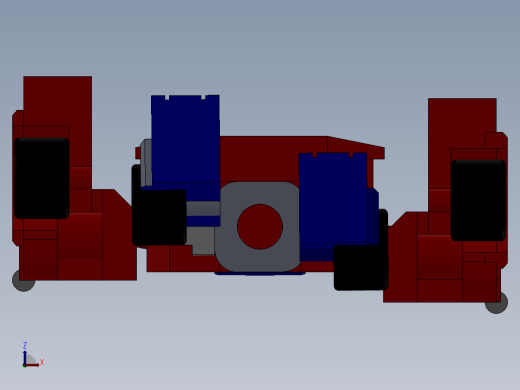Select the lowest black wheel right of center
This screenshot has height=390, width=520.
[x=361, y=267]
